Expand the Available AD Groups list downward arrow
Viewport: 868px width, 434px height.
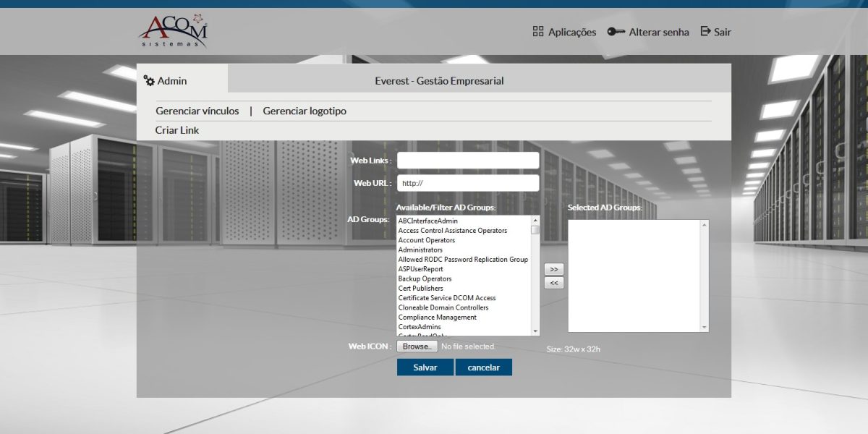[x=536, y=331]
